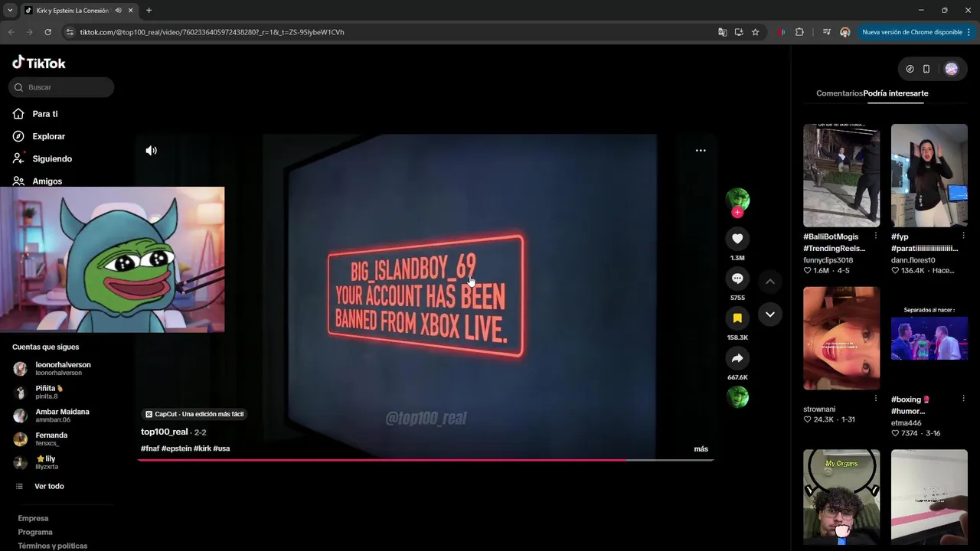Open options for strownani video card
Viewport: 980px width, 551px height.
876,399
